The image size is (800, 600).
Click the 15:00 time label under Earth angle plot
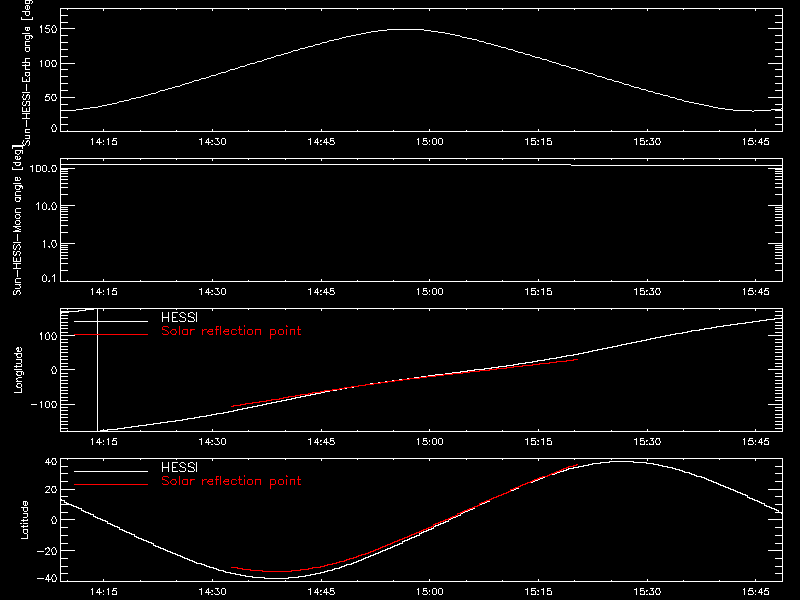coord(430,142)
